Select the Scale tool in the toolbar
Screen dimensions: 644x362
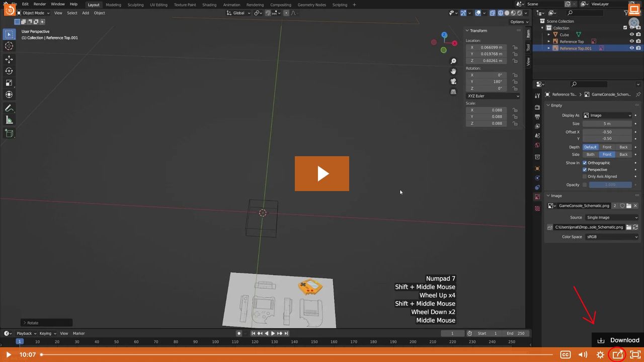tap(9, 83)
